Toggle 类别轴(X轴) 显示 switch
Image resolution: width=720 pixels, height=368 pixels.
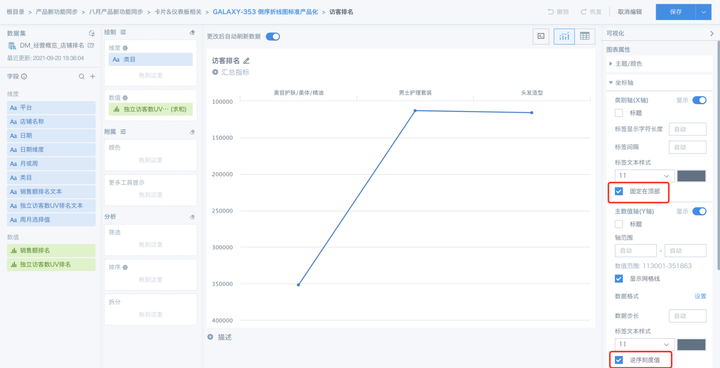(699, 100)
